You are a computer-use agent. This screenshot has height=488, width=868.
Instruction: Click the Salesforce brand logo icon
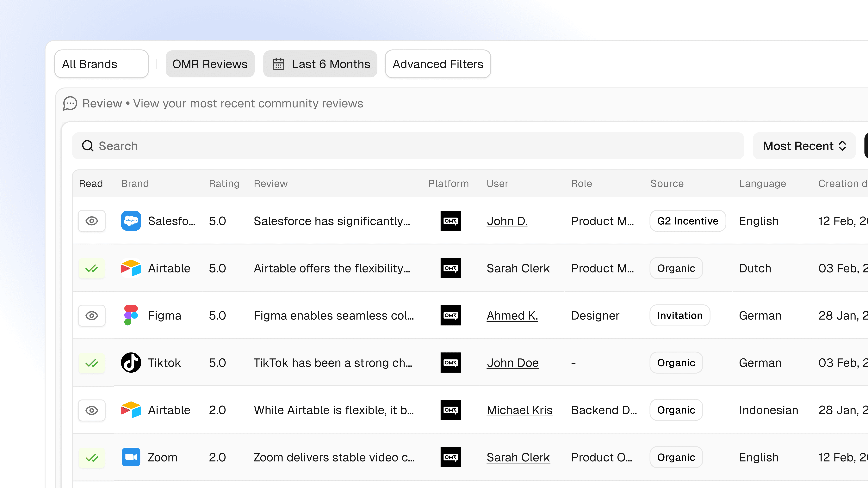pos(131,221)
